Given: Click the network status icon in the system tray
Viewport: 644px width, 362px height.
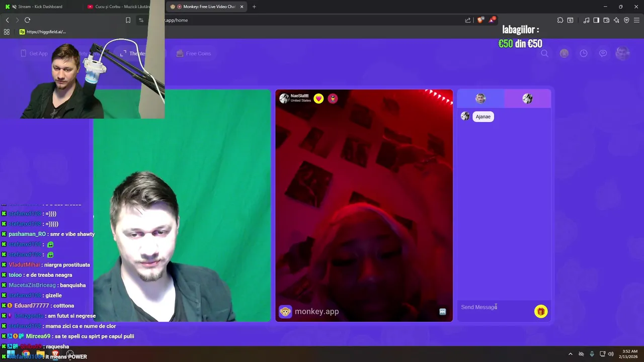Looking at the screenshot, I should tap(602, 354).
